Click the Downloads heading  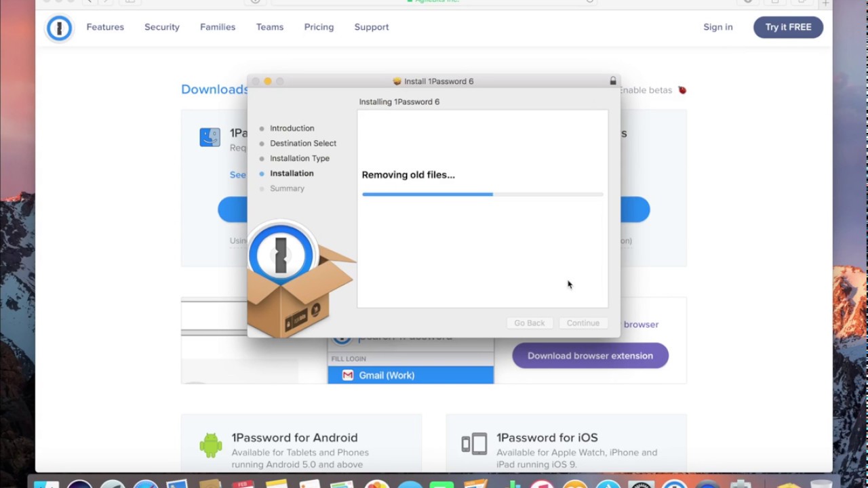pyautogui.click(x=214, y=89)
